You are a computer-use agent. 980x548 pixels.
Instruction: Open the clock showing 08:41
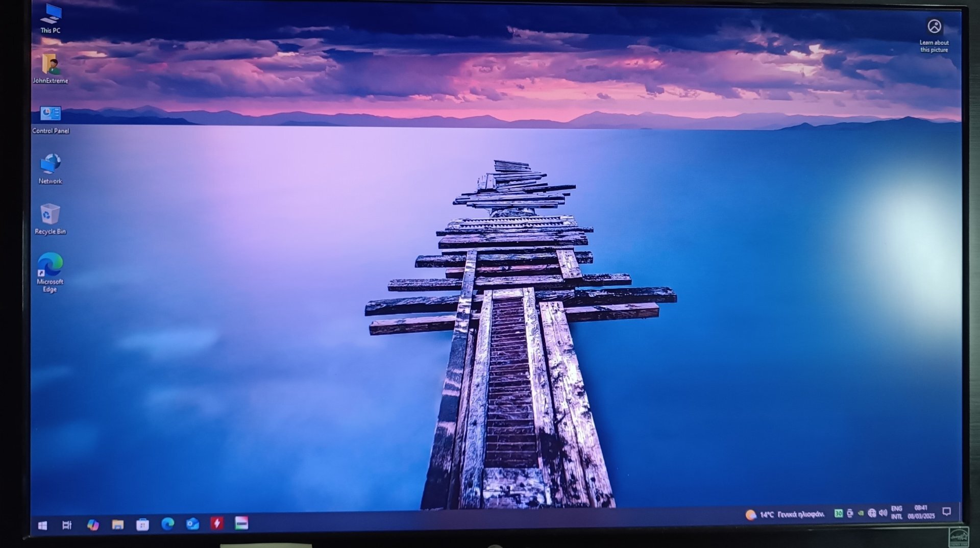pos(921,512)
